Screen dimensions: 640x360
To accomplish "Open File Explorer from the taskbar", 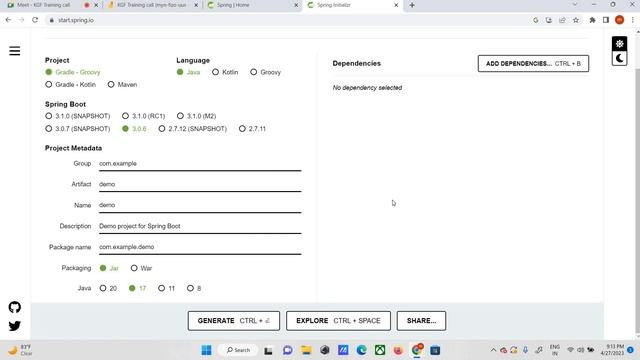I will click(x=306, y=350).
